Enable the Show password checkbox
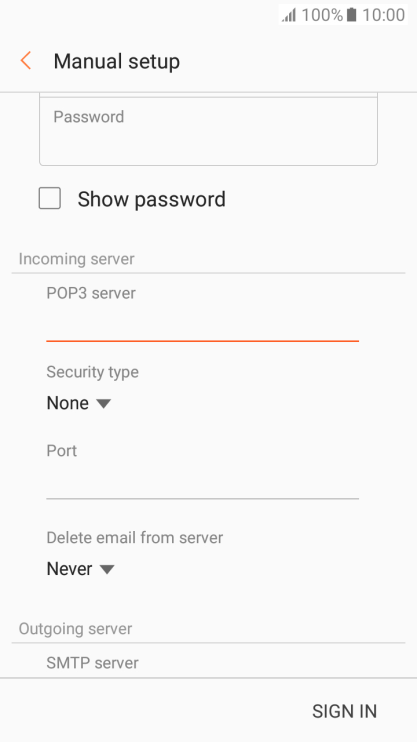 pos(50,198)
